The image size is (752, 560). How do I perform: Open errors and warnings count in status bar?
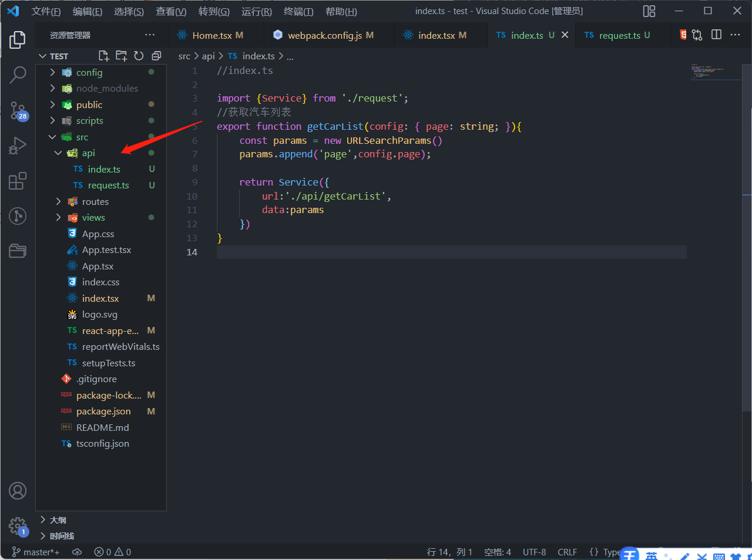pyautogui.click(x=113, y=552)
